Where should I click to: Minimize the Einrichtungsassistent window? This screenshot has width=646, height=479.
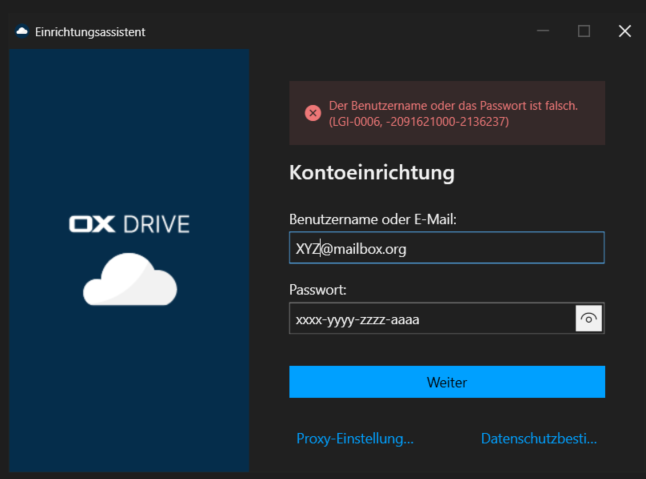pos(543,31)
